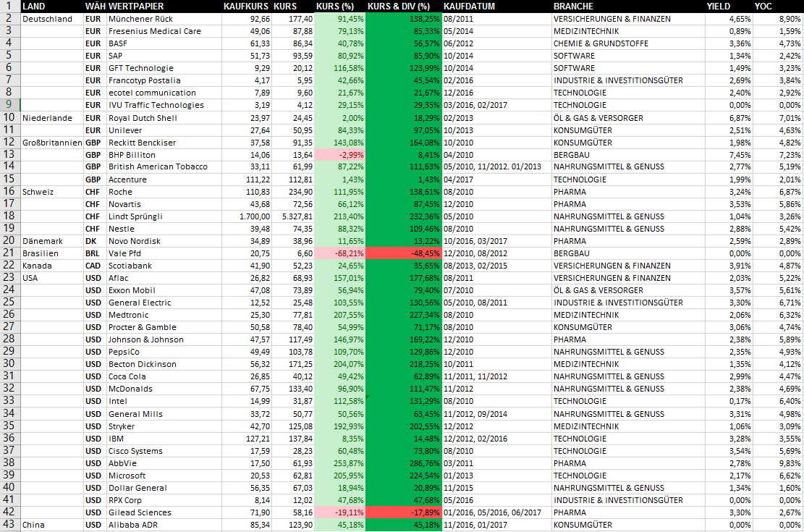Viewport: 804px width, 532px height.
Task: Select row header number 43
Action: click(9, 524)
